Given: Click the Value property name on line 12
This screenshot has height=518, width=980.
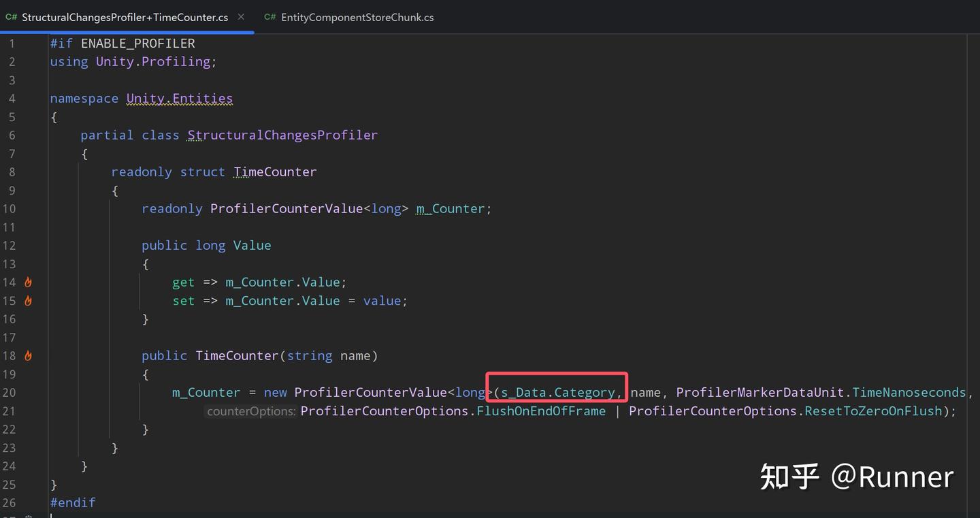Looking at the screenshot, I should coord(252,245).
